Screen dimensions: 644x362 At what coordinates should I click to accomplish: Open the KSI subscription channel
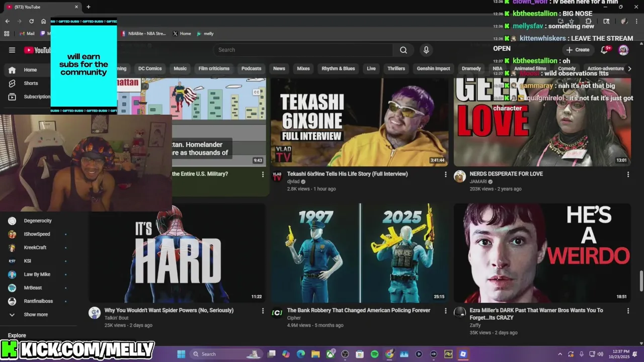point(27,261)
